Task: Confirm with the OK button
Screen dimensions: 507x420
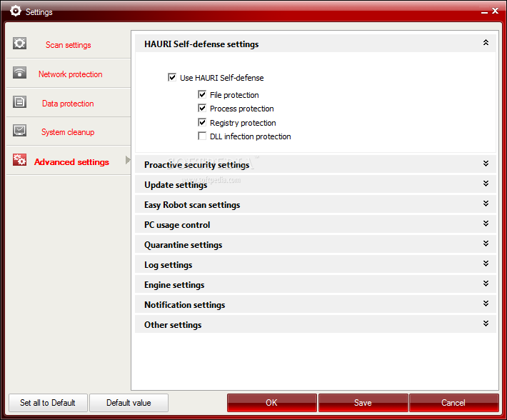Action: (x=271, y=403)
